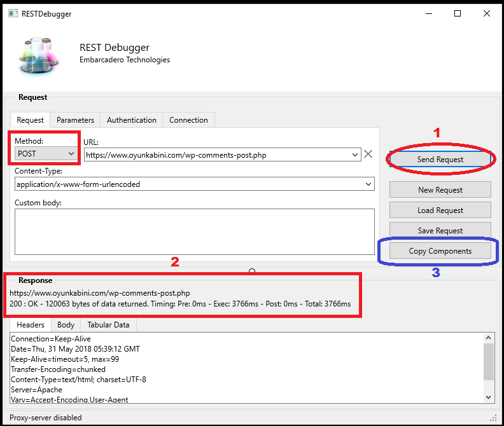The image size is (504, 426).
Task: Clear the URL with the X icon
Action: coord(368,155)
